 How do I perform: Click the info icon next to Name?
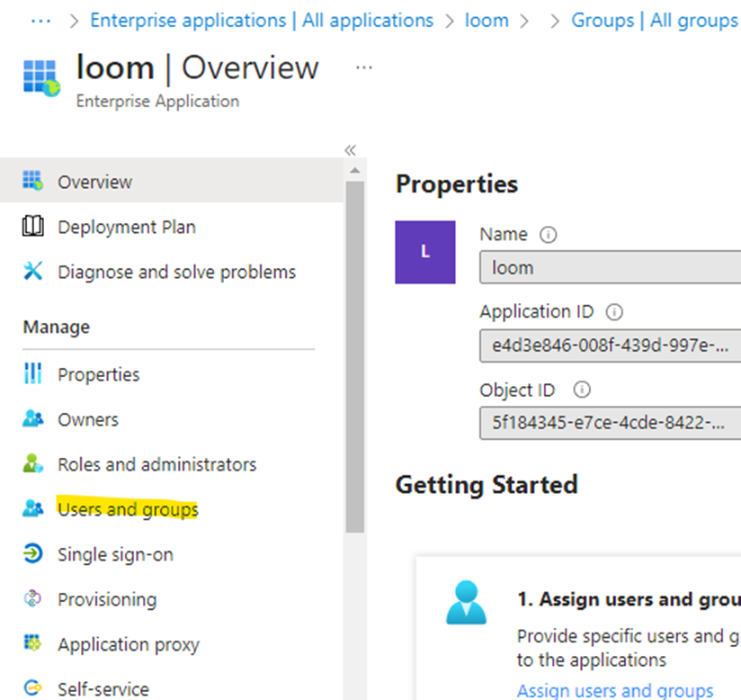click(549, 235)
